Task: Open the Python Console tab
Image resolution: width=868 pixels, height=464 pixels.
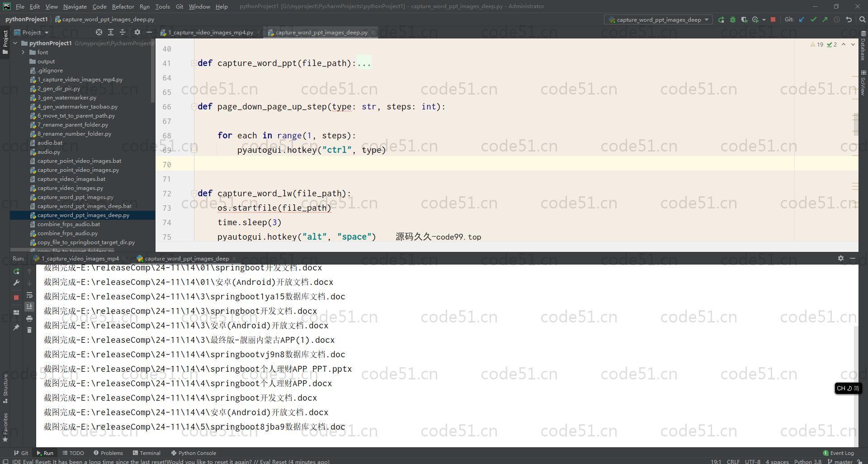Action: [193, 453]
